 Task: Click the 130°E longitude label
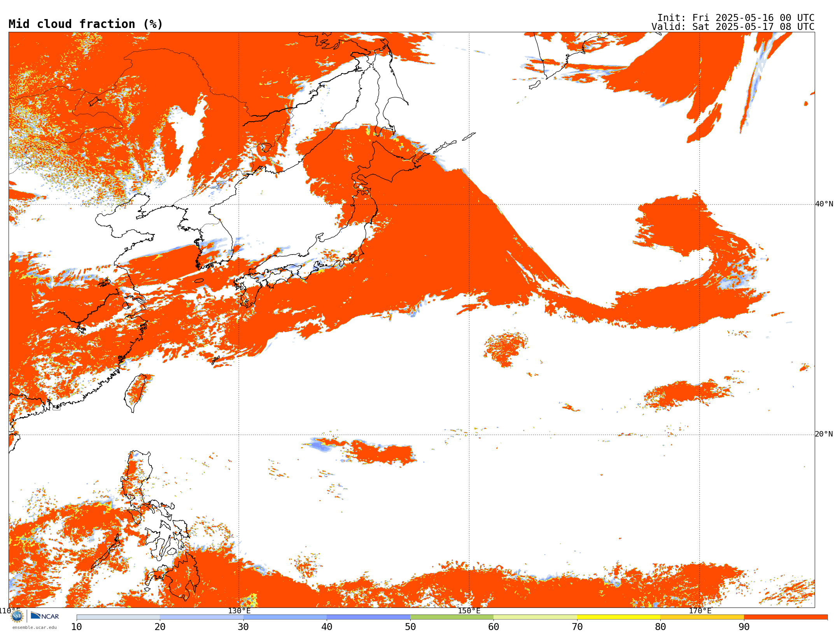coord(239,611)
